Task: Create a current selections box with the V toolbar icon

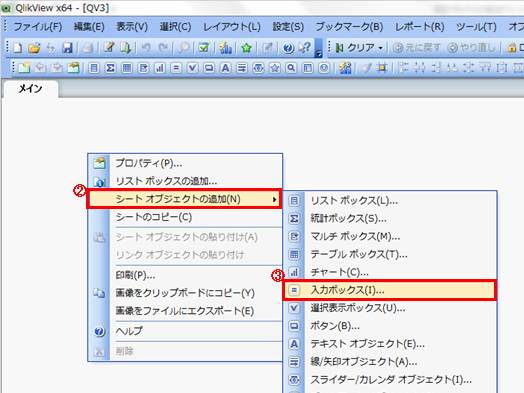Action: (x=192, y=68)
